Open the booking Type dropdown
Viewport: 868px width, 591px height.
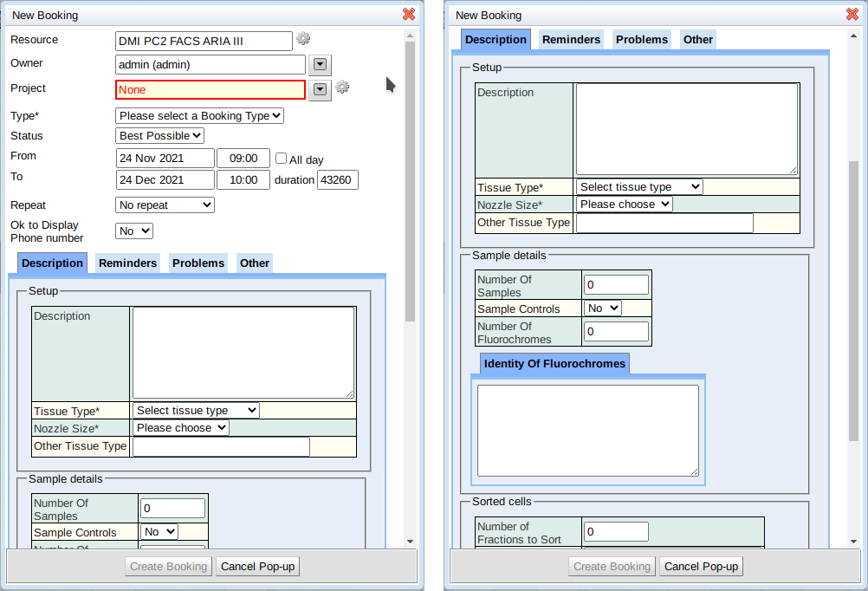coord(199,115)
